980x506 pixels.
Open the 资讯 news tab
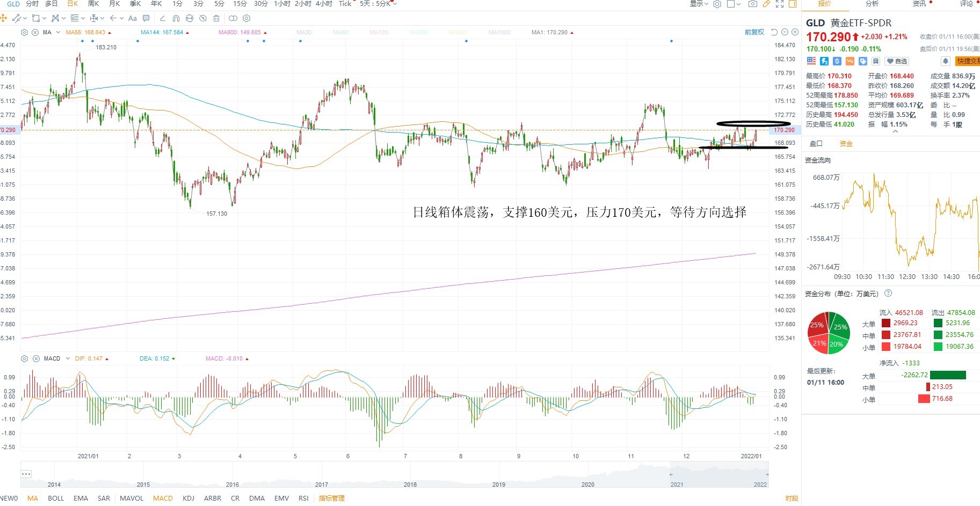(x=919, y=4)
